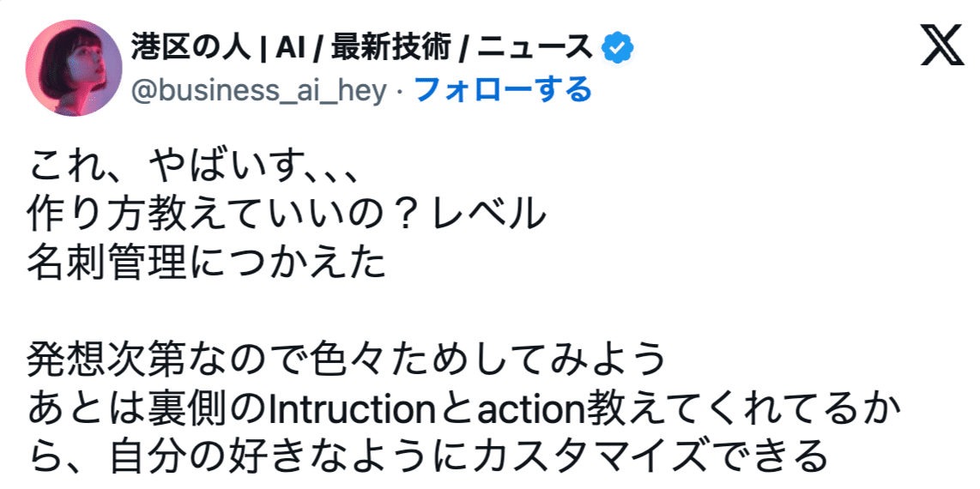
Task: Click the @business_ai_hey handle
Action: click(258, 89)
